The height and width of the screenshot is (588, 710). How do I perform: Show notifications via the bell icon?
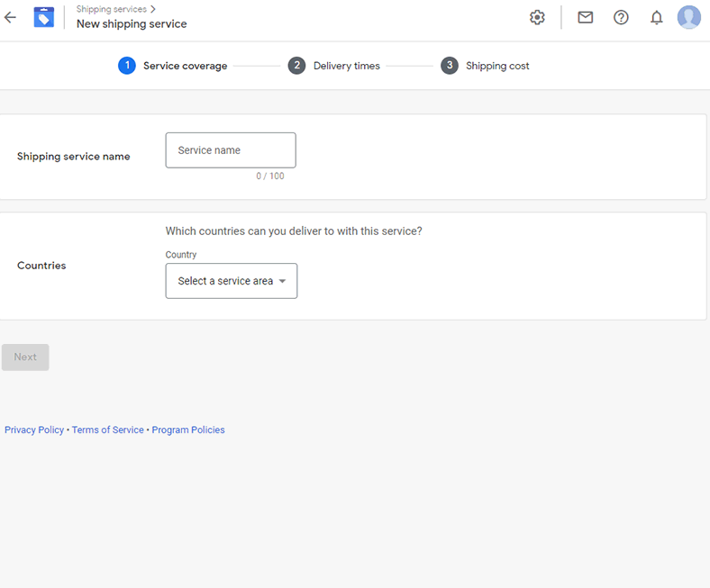click(656, 17)
